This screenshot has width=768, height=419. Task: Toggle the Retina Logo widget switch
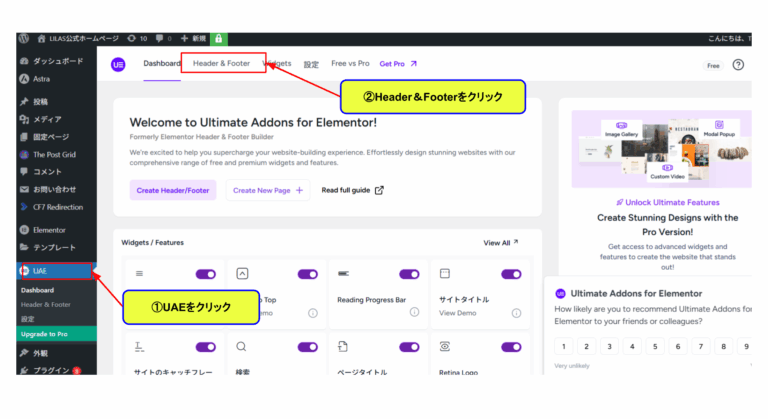coord(511,347)
